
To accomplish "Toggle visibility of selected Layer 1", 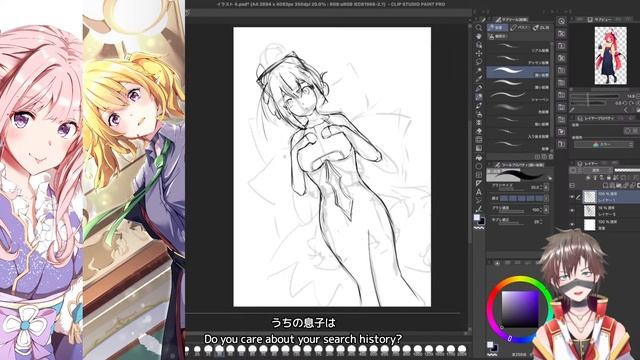I will click(x=572, y=197).
